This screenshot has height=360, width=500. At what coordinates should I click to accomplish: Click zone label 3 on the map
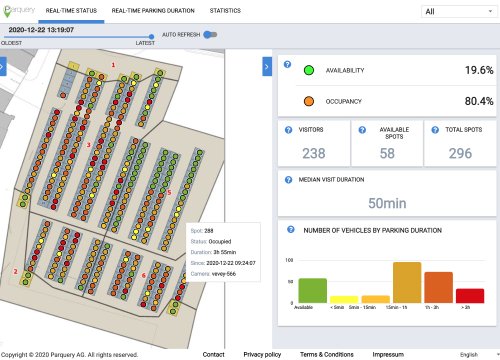click(x=89, y=145)
